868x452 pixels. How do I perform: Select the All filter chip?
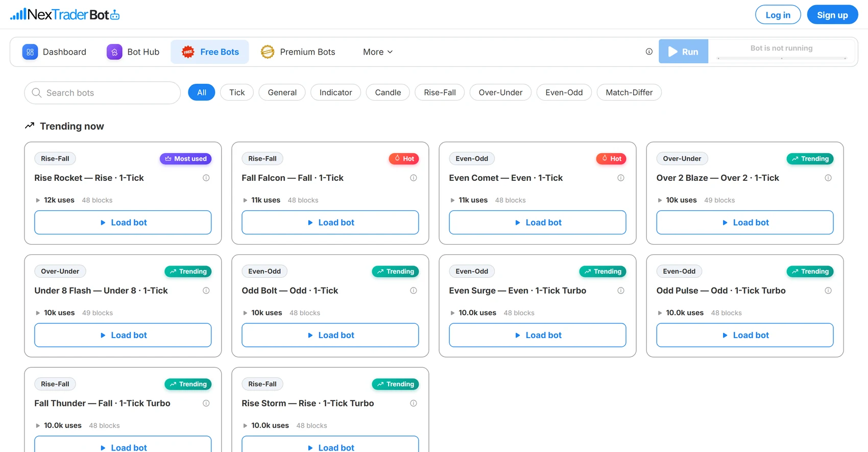tap(202, 92)
